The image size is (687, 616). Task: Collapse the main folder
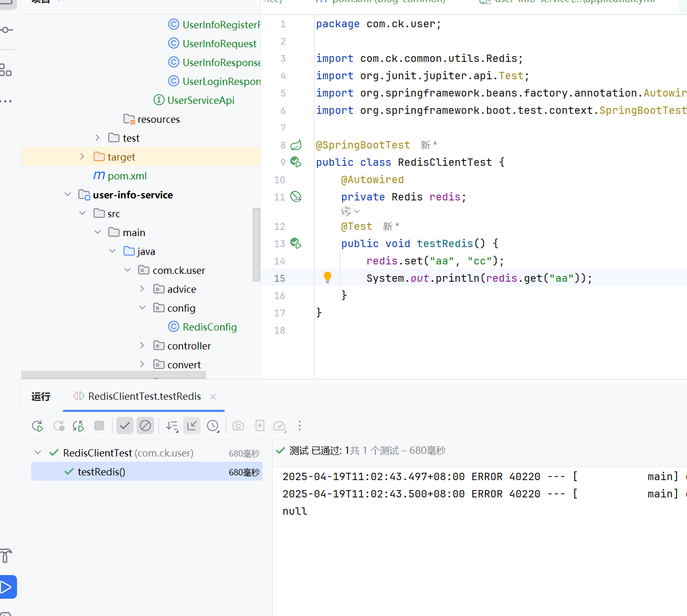pos(98,232)
